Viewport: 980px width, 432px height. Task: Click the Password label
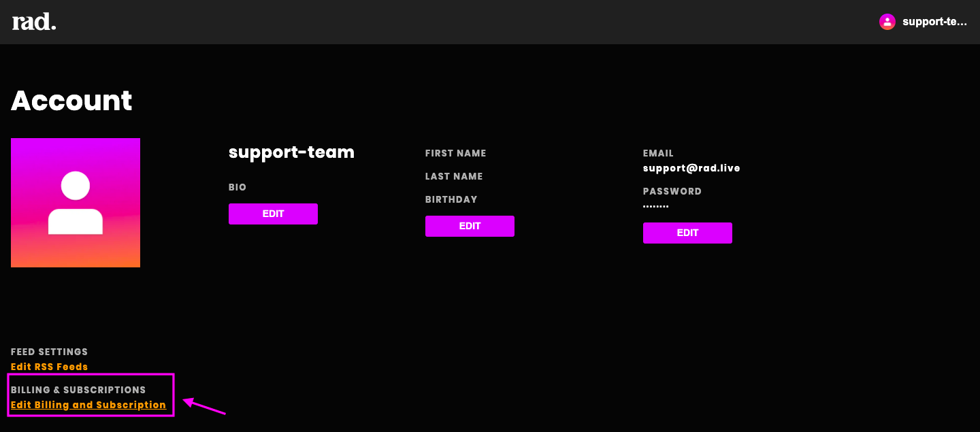coord(672,191)
